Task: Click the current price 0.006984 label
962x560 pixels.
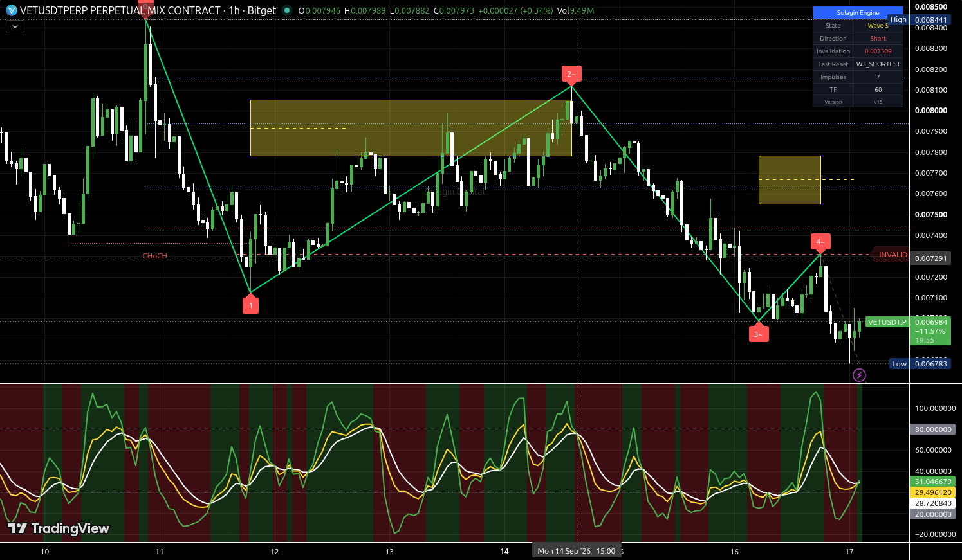Action: 931,322
